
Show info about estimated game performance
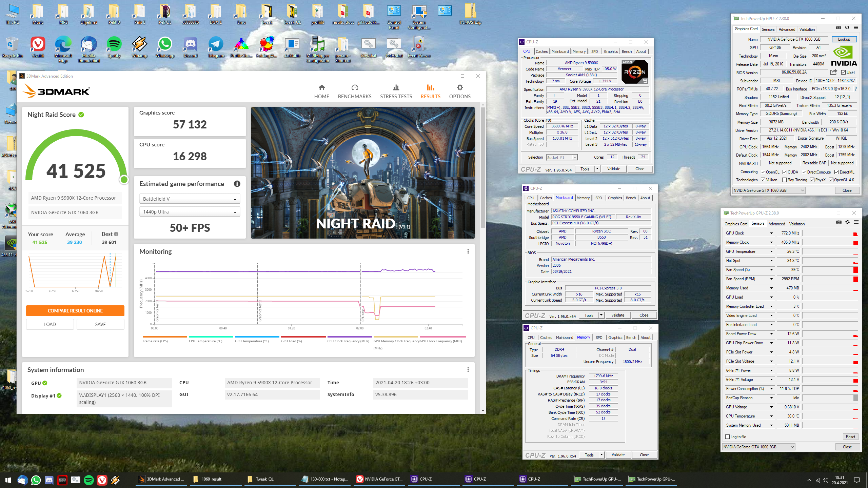tap(237, 184)
